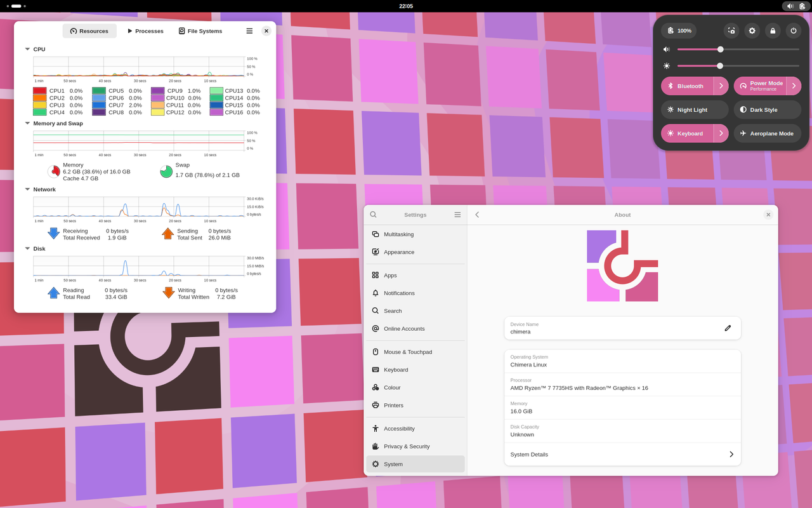
Task: Edit the device name with pencil icon
Action: [x=728, y=328]
